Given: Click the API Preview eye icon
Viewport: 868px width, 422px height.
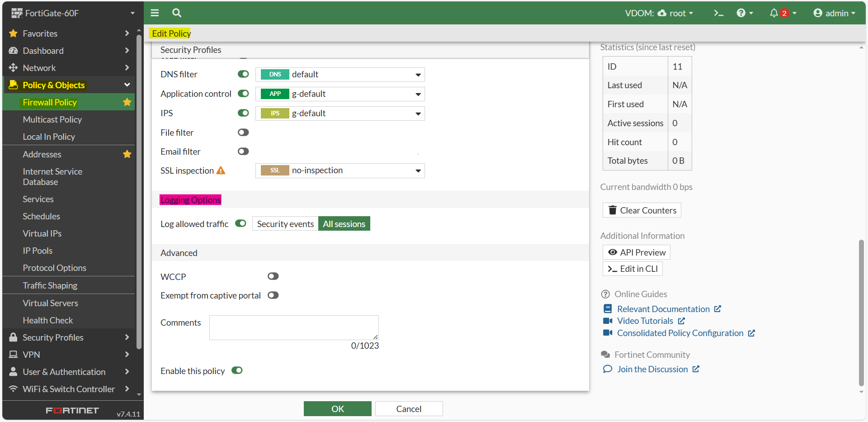Looking at the screenshot, I should point(613,252).
